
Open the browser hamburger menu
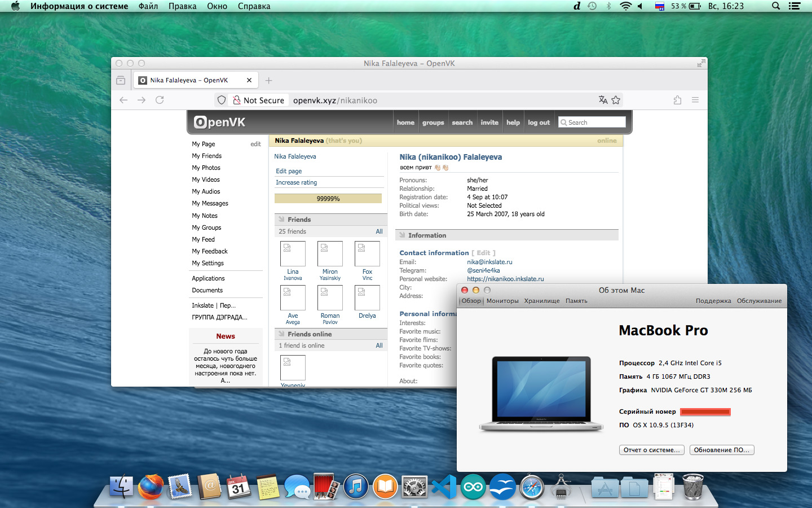(695, 100)
